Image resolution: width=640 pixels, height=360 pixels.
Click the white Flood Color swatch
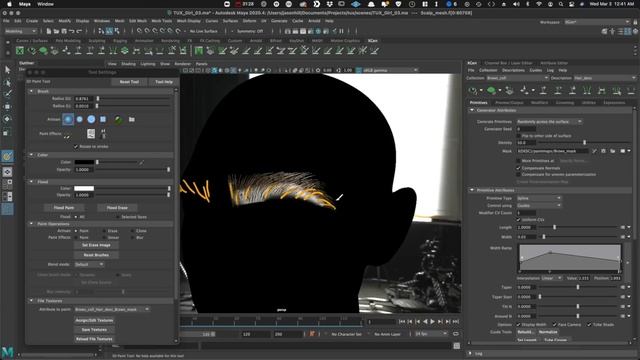click(x=84, y=188)
